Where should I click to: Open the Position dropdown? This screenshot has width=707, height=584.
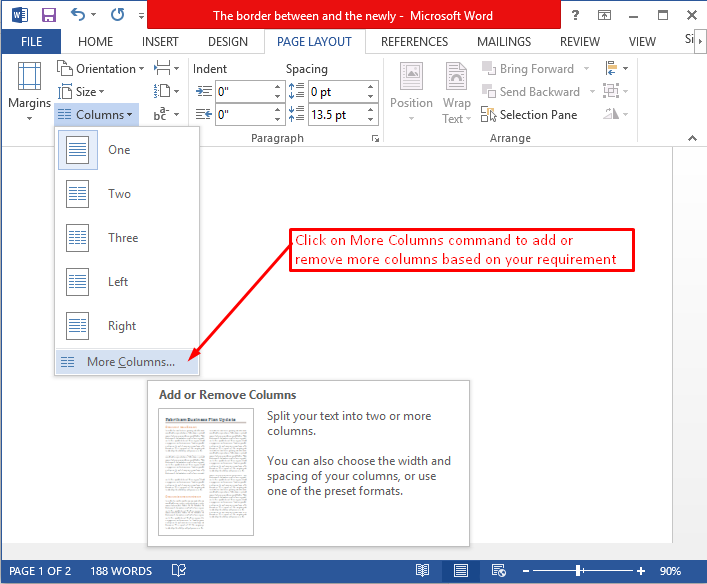pyautogui.click(x=411, y=92)
